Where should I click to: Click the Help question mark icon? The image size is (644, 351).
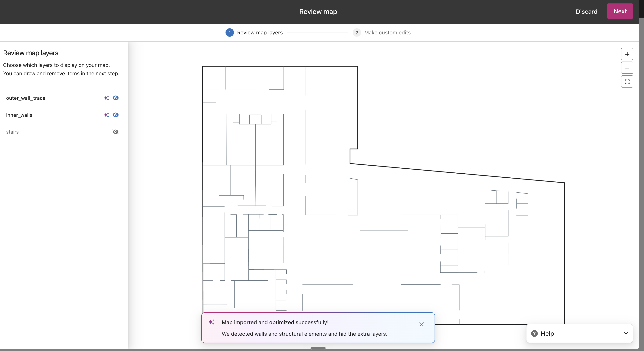[x=534, y=333]
